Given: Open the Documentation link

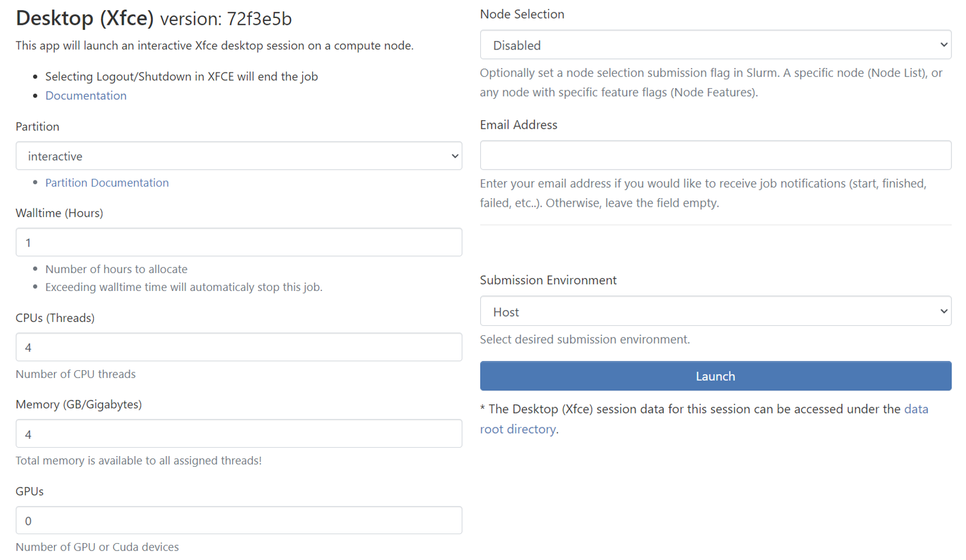Looking at the screenshot, I should point(86,95).
